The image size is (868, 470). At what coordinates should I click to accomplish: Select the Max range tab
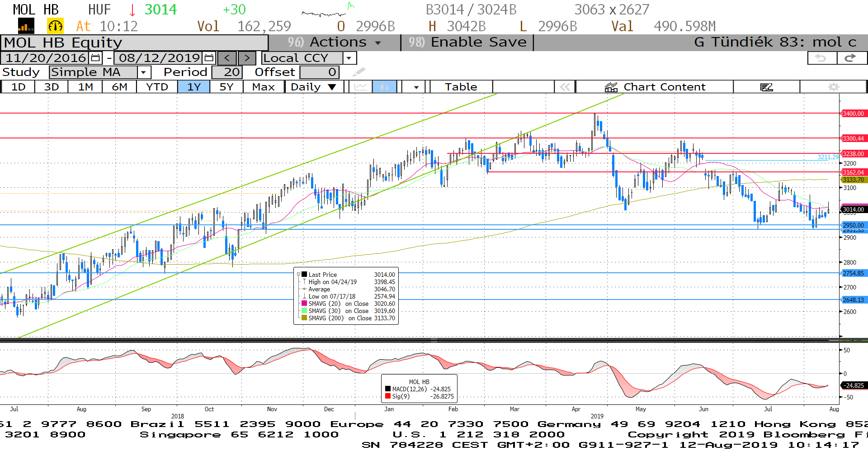click(x=264, y=86)
